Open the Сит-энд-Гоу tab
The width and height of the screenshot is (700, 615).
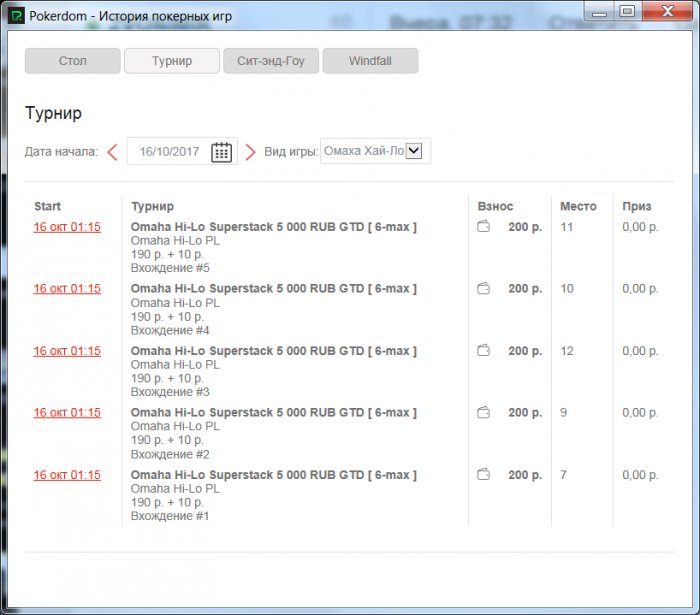tap(270, 61)
